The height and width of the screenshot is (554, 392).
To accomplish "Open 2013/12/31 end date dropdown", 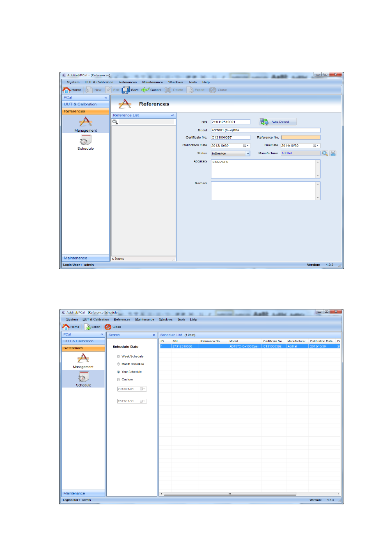I will [x=142, y=401].
